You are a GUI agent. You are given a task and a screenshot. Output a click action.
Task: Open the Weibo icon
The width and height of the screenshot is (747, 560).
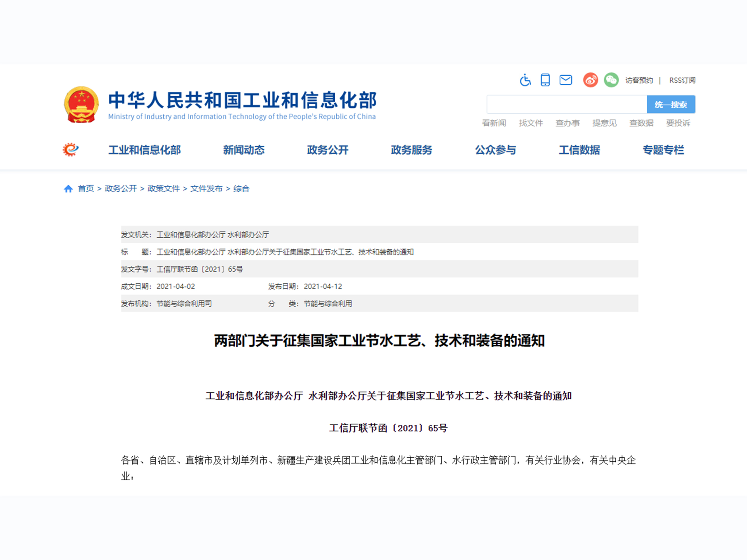[x=590, y=80]
